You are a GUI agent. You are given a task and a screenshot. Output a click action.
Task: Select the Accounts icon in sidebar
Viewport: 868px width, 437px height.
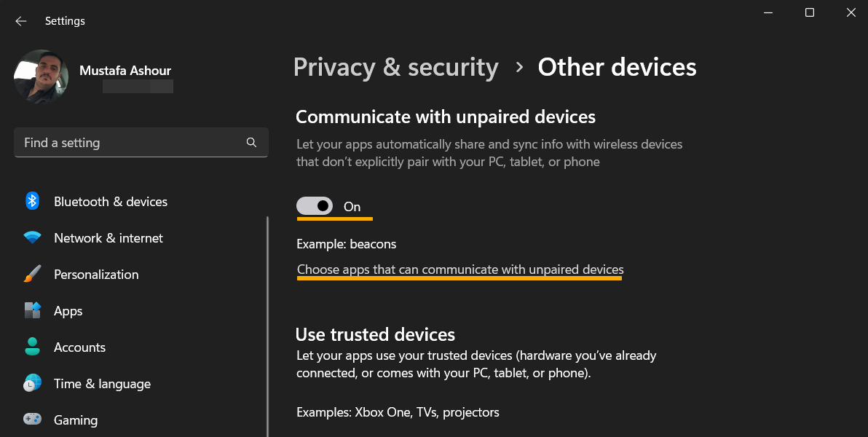(32, 347)
